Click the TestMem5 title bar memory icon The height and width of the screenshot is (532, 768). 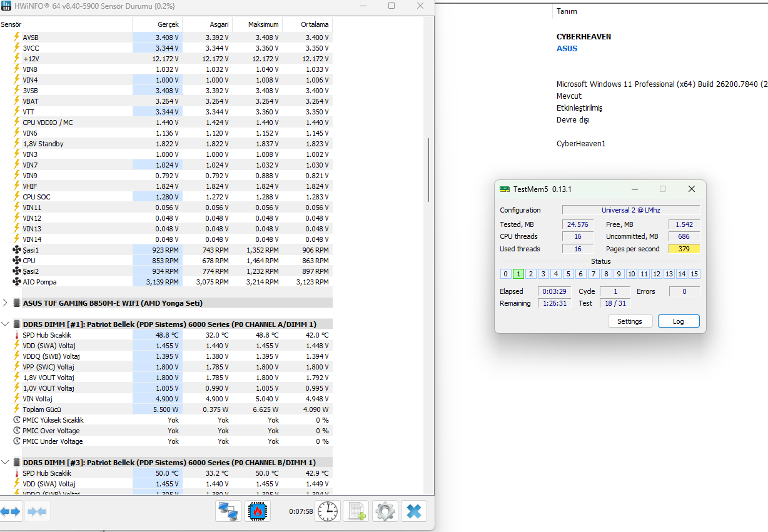(x=505, y=189)
